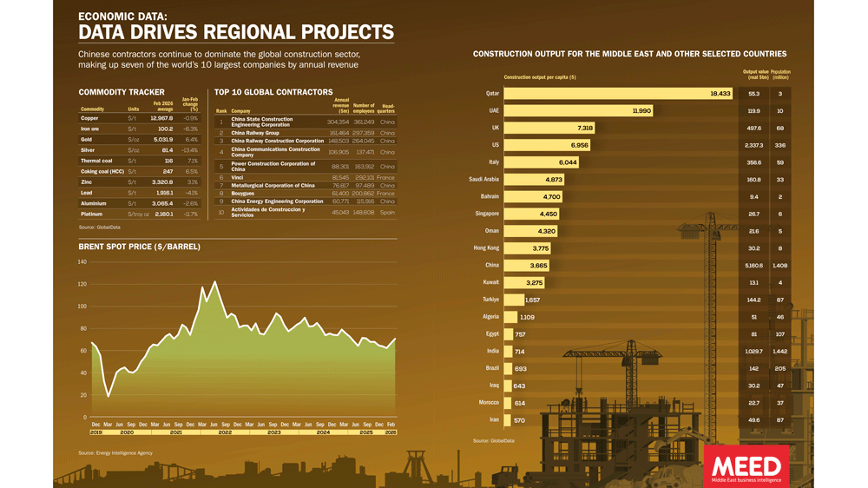The width and height of the screenshot is (868, 488).
Task: Select the UAE bar showing 11,990
Action: (578, 111)
